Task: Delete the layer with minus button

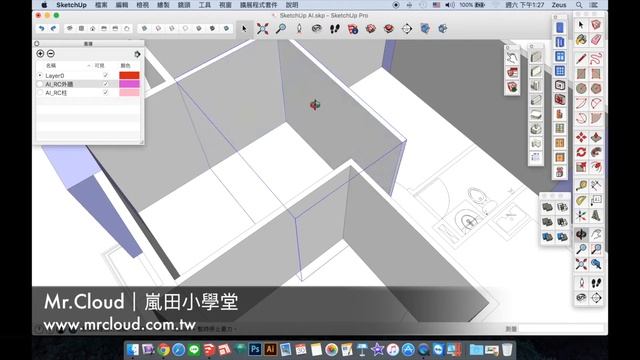Action: [51, 53]
